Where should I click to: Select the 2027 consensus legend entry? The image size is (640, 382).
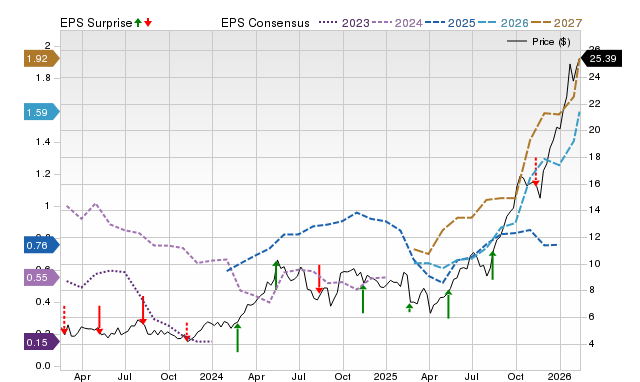pyautogui.click(x=556, y=23)
